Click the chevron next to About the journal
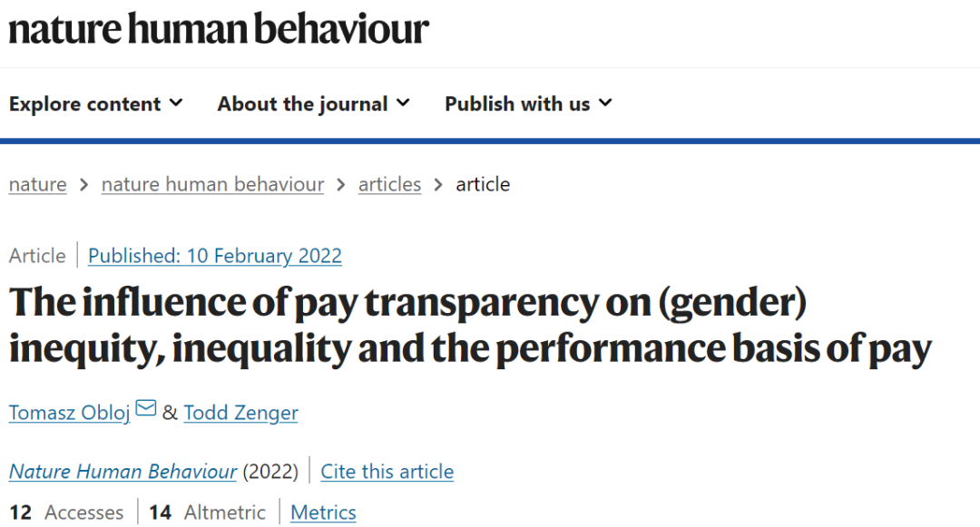The height and width of the screenshot is (527, 980). [x=403, y=102]
